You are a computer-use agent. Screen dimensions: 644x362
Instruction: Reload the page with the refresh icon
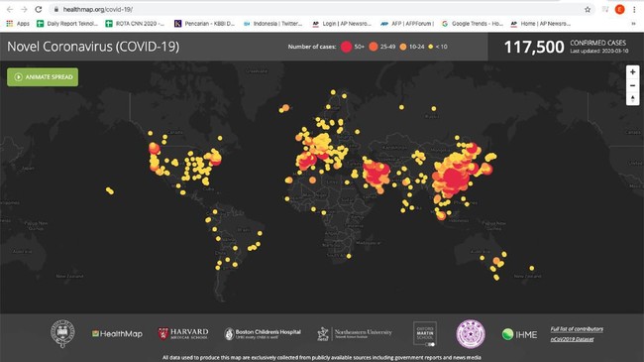[x=39, y=9]
